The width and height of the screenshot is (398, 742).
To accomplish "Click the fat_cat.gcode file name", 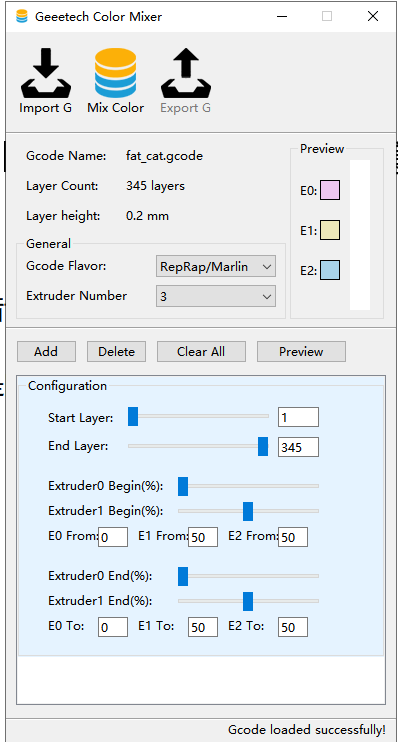I will 164,156.
